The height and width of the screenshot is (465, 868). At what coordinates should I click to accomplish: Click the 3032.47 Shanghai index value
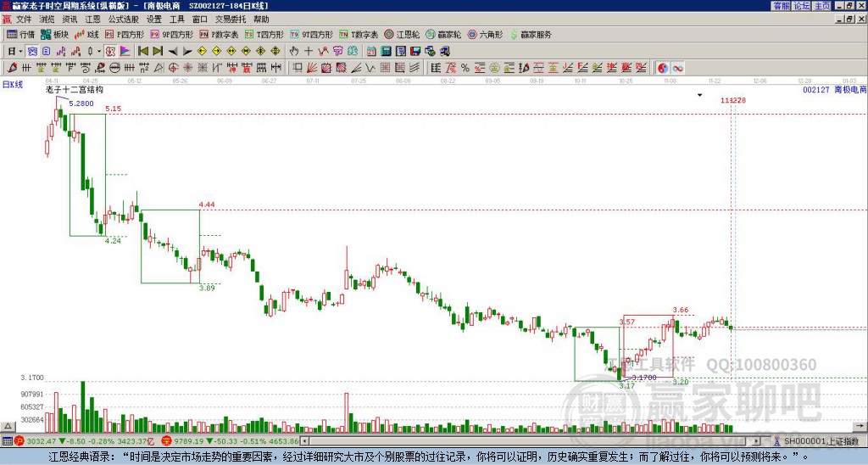42,441
